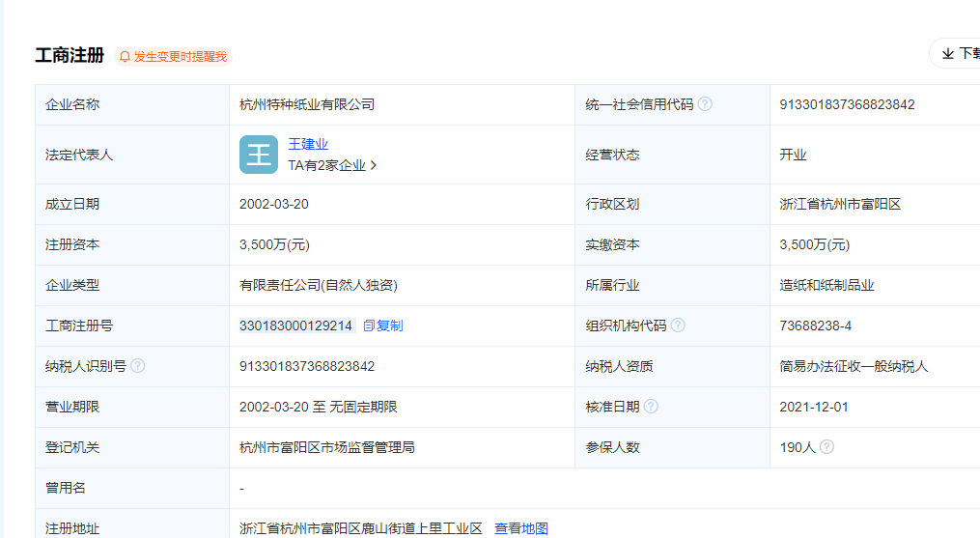Click industry value 造纸和纸制品业

pyautogui.click(x=826, y=285)
